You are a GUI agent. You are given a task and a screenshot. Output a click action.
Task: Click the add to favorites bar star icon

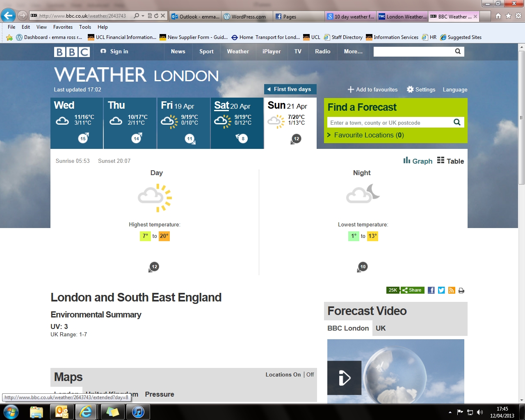coord(9,37)
